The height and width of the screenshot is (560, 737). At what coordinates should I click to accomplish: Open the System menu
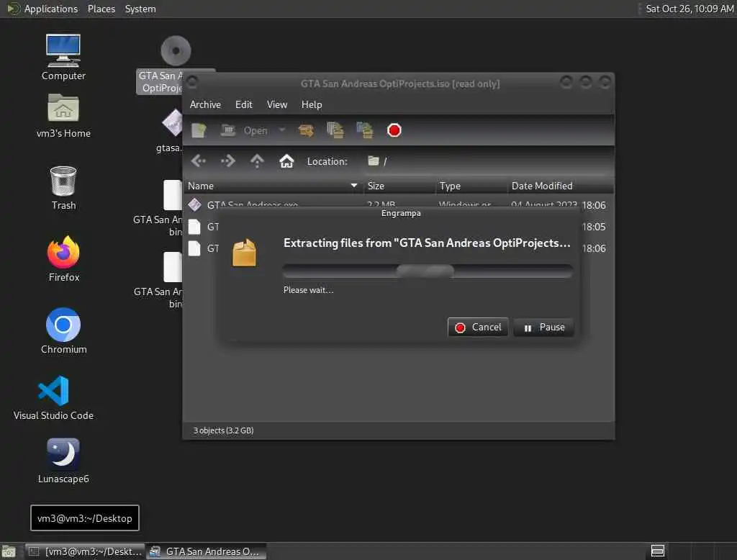click(x=140, y=9)
